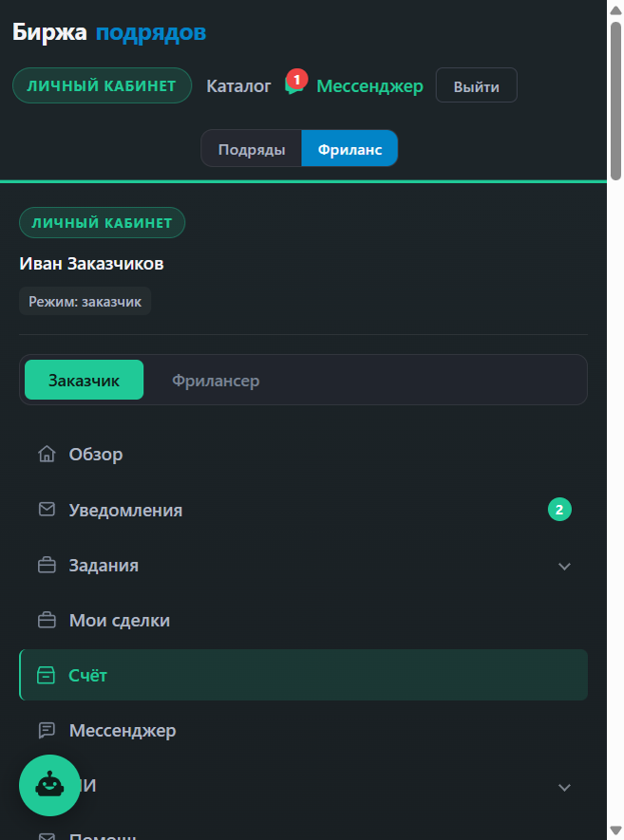Click the message icon beside sidebar Мессенджер

click(x=47, y=730)
